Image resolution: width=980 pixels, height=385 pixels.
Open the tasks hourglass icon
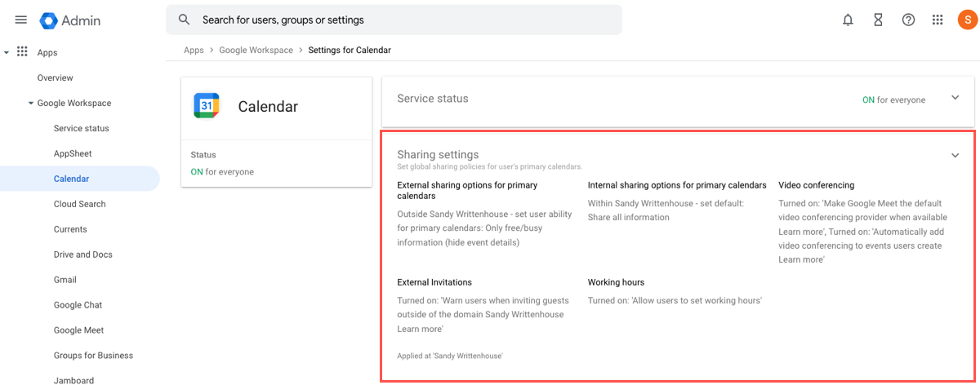(x=878, y=20)
